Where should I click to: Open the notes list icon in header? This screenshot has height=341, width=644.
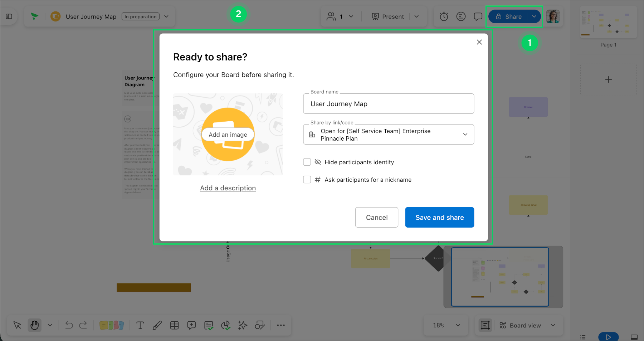(x=461, y=16)
